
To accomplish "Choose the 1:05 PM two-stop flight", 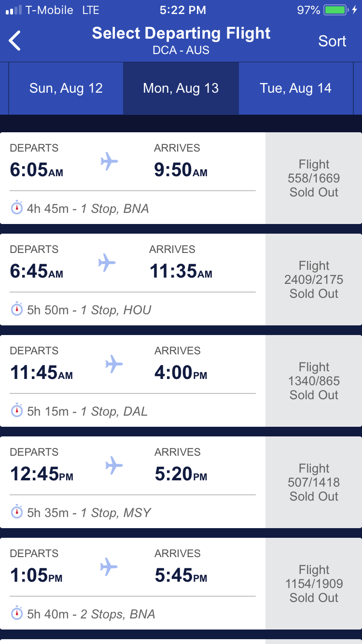I will point(133,584).
